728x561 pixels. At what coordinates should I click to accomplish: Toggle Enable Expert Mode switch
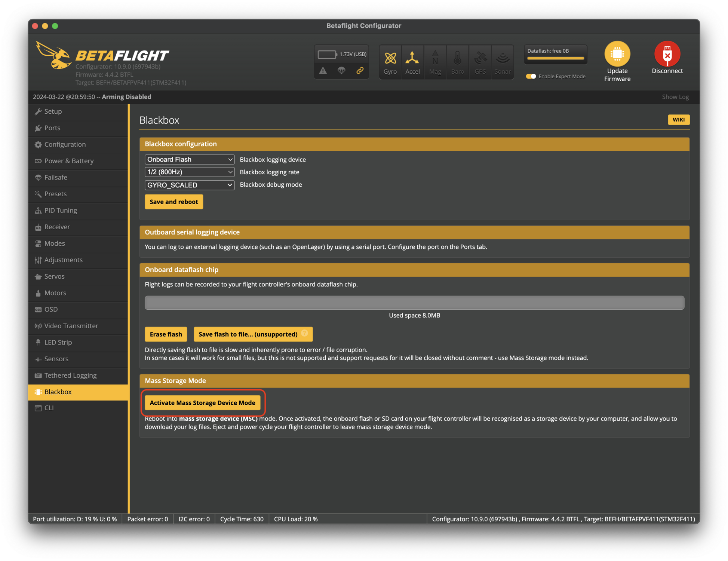pyautogui.click(x=531, y=76)
